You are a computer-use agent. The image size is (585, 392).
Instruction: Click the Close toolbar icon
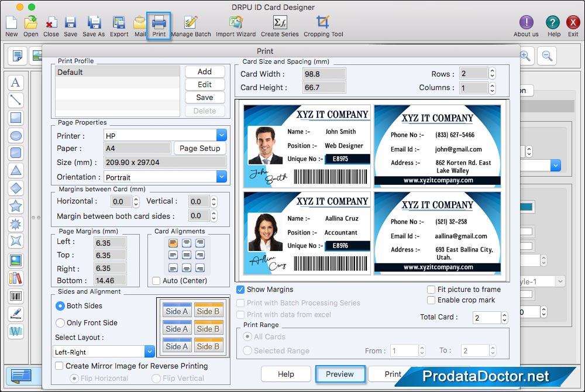point(51,26)
